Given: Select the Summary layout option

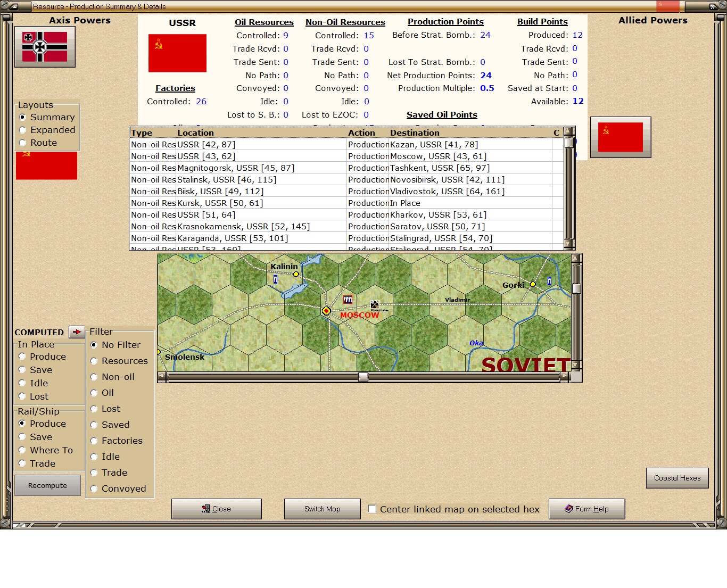Looking at the screenshot, I should pyautogui.click(x=47, y=117).
